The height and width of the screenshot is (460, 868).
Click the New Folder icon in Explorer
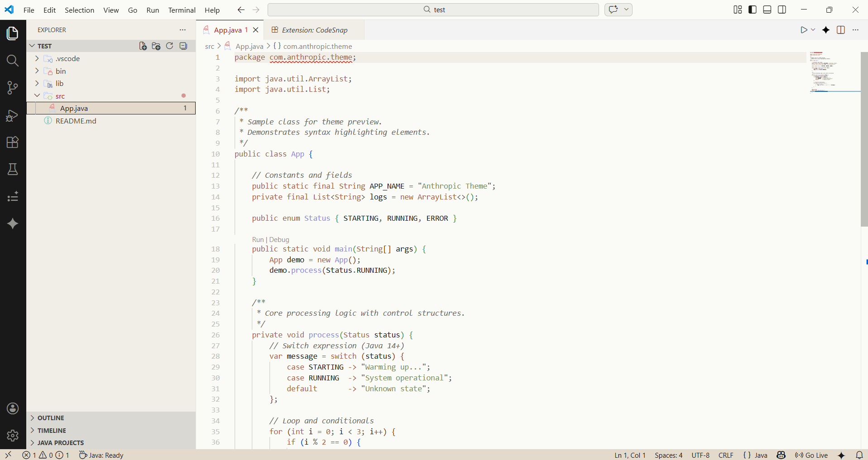coord(156,46)
